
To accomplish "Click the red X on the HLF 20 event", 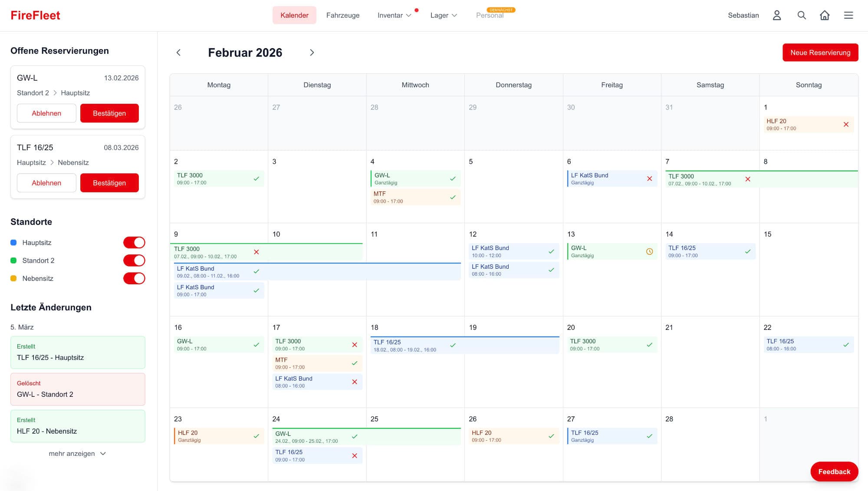I will click(x=846, y=125).
